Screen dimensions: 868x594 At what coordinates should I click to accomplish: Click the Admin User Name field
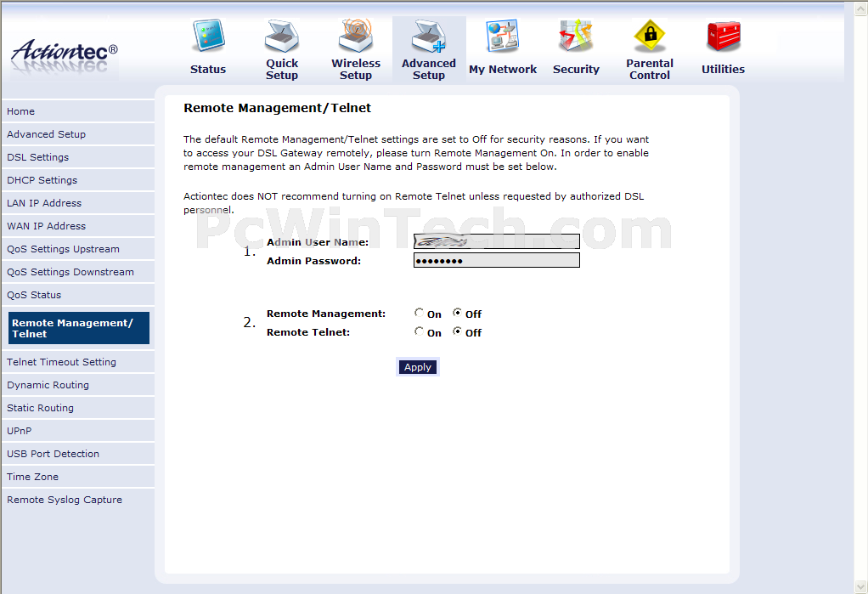tap(497, 241)
